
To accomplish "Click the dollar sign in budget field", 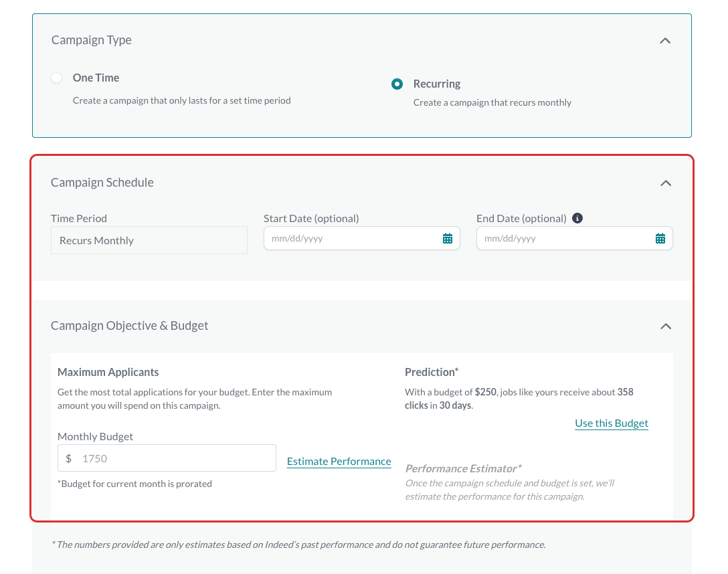I will [69, 458].
